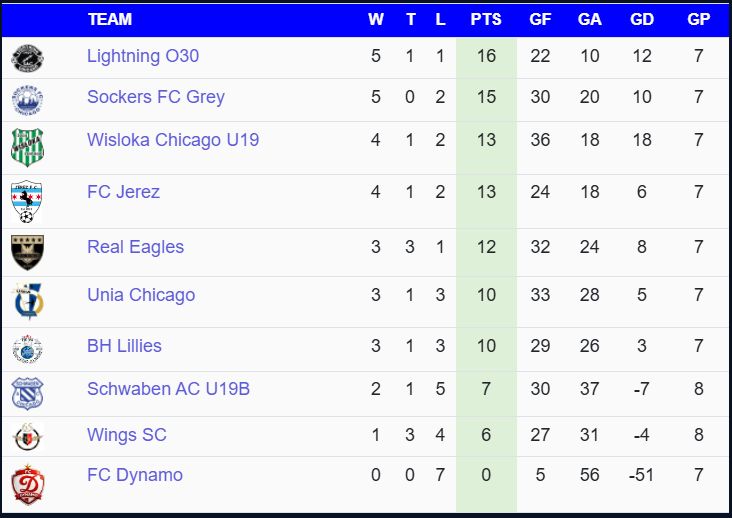Click the BH Lillies team logo
This screenshot has height=518, width=732.
coord(27,349)
